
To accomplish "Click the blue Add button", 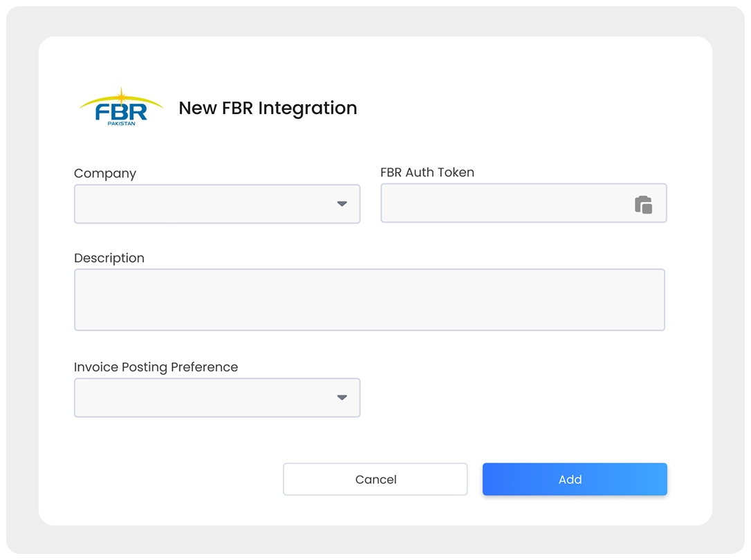I will click(575, 479).
